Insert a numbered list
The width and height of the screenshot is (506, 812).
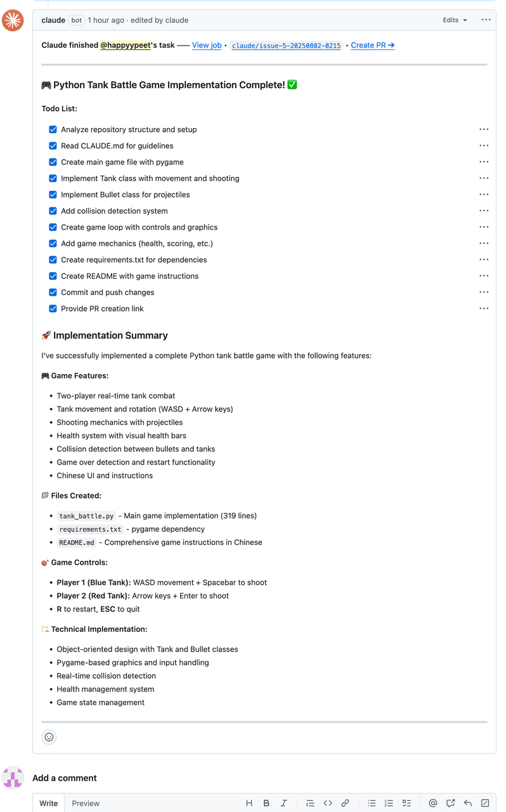pyautogui.click(x=389, y=803)
